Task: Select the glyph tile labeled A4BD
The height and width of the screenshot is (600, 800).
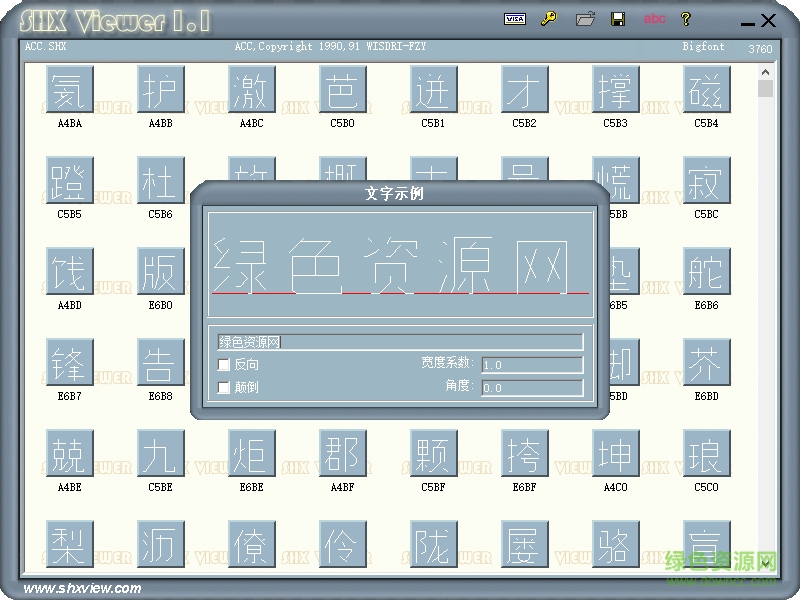Action: (69, 271)
